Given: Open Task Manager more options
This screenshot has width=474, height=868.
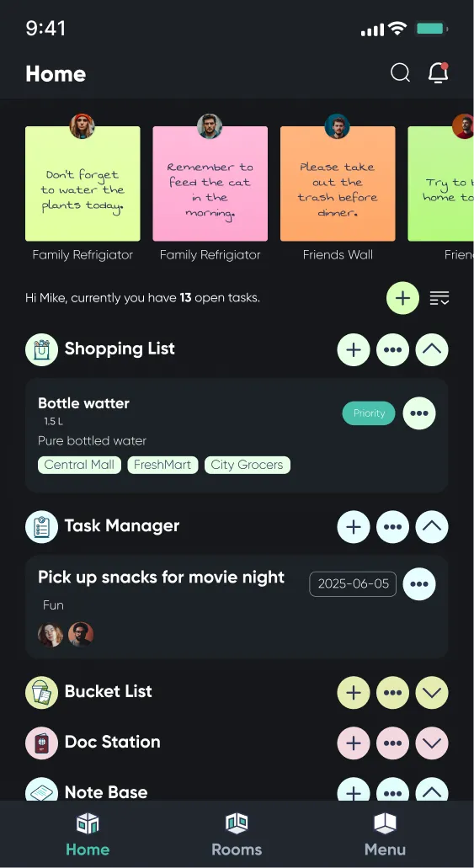Looking at the screenshot, I should pos(392,526).
